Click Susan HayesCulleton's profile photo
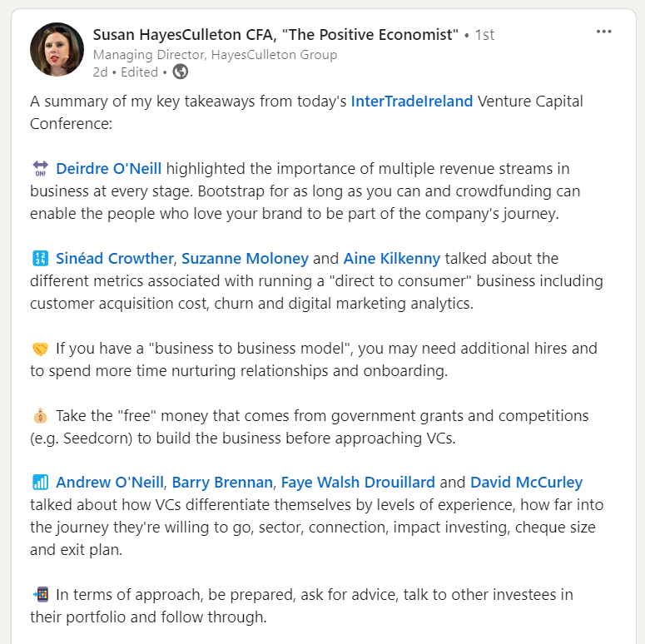The height and width of the screenshot is (644, 645). click(57, 49)
